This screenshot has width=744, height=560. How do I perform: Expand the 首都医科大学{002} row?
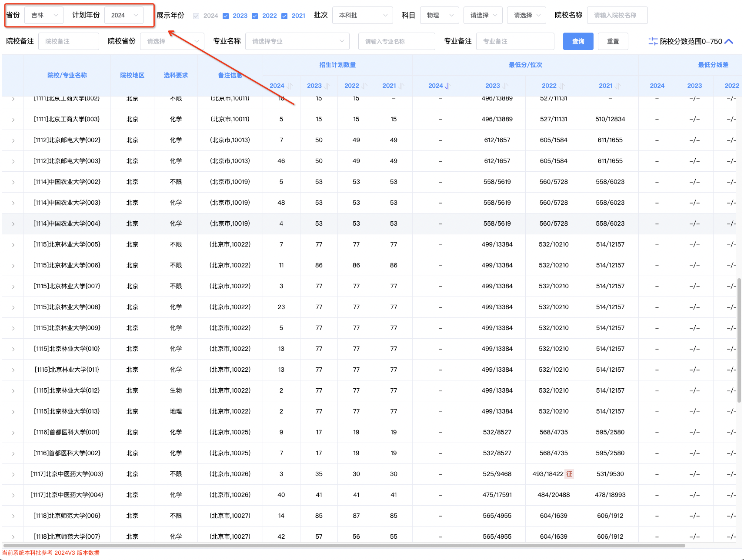[13, 453]
